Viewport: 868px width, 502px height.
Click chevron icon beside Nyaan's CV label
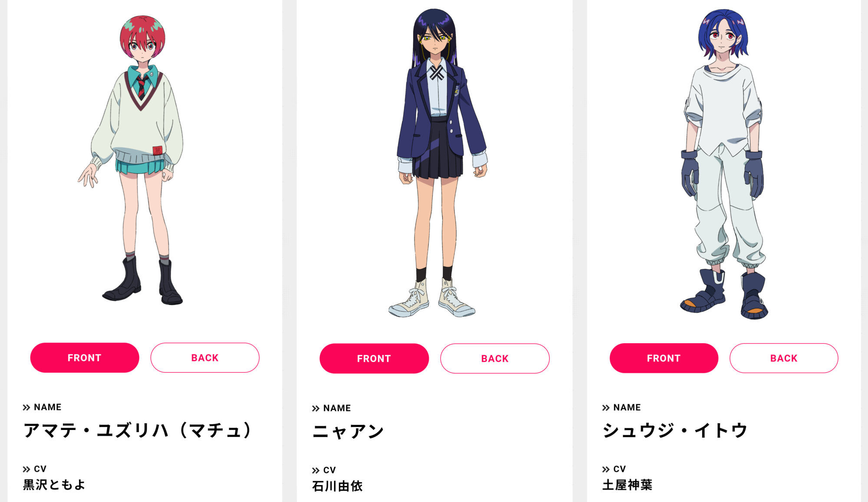[316, 470]
